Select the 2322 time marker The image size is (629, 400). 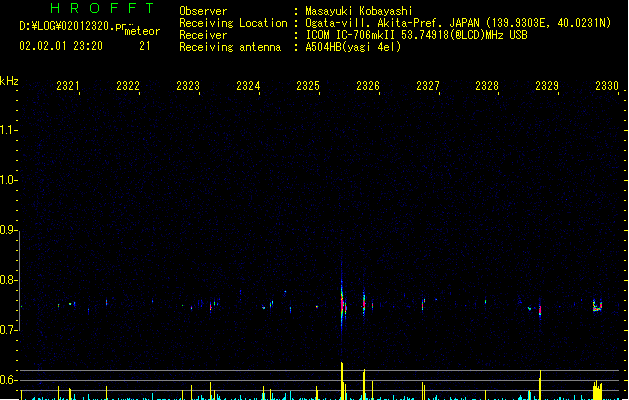[x=128, y=86]
